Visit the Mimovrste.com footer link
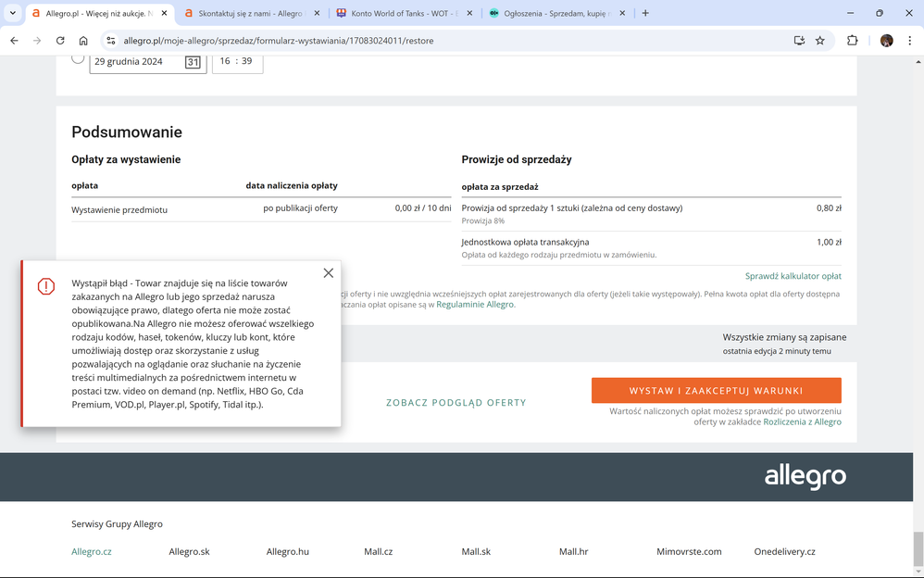Viewport: 924px width, 578px height. point(689,552)
